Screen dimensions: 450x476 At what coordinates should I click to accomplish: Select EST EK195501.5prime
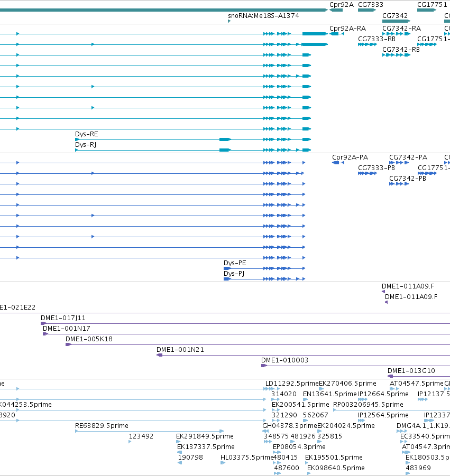[x=334, y=457]
